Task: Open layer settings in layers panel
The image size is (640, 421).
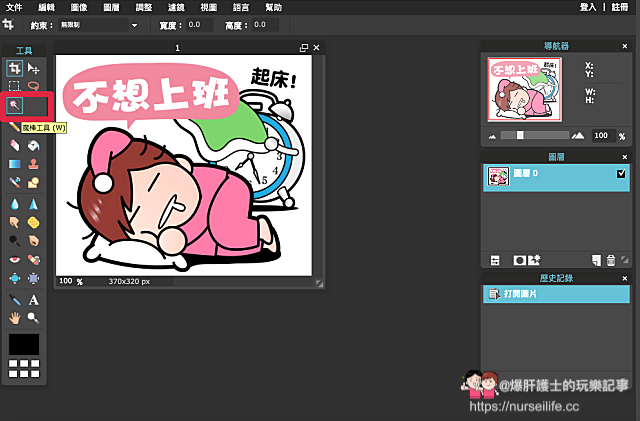Action: pos(495,260)
